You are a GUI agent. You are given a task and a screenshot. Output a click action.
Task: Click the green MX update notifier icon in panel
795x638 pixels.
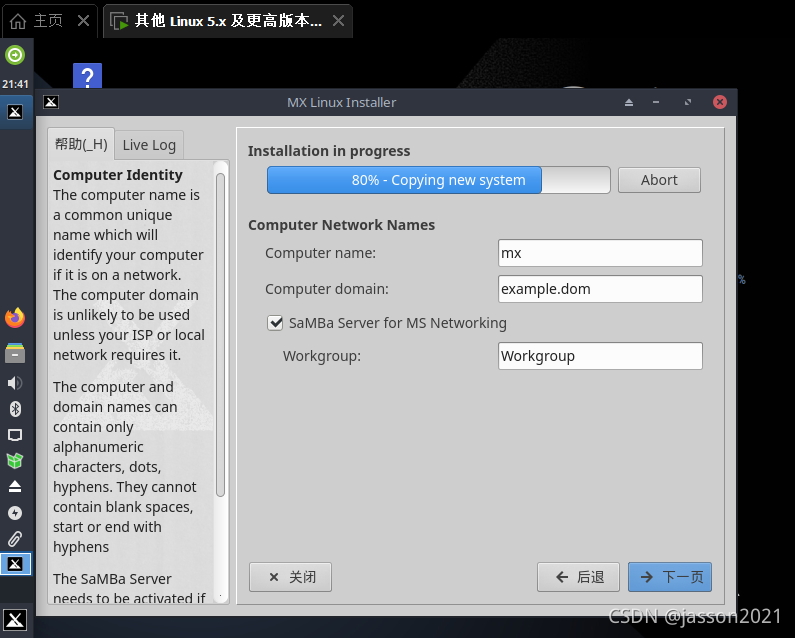(15, 55)
